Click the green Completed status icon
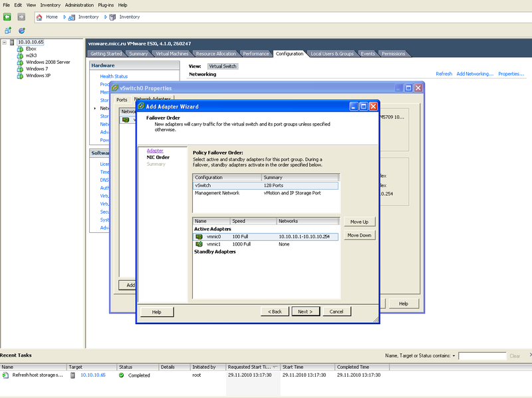 point(122,375)
